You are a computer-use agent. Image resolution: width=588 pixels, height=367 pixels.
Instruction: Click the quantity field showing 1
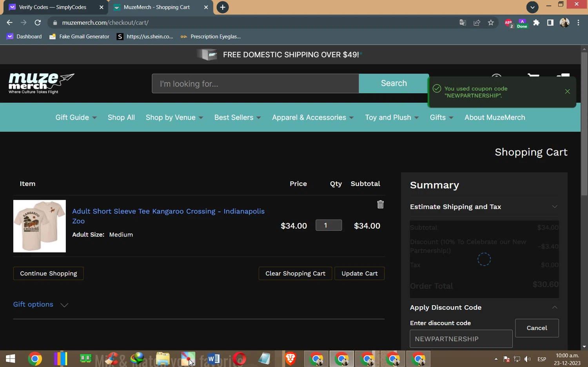pos(328,225)
